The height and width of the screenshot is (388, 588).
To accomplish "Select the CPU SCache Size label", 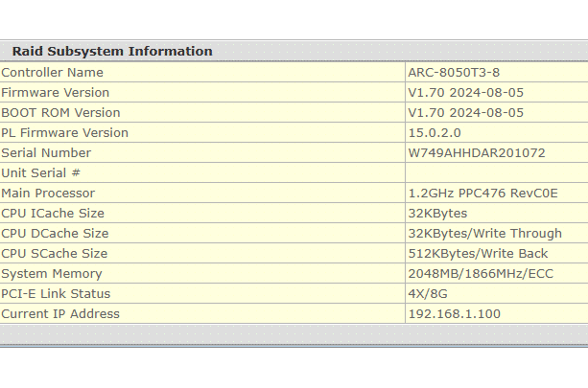I will 54,254.
